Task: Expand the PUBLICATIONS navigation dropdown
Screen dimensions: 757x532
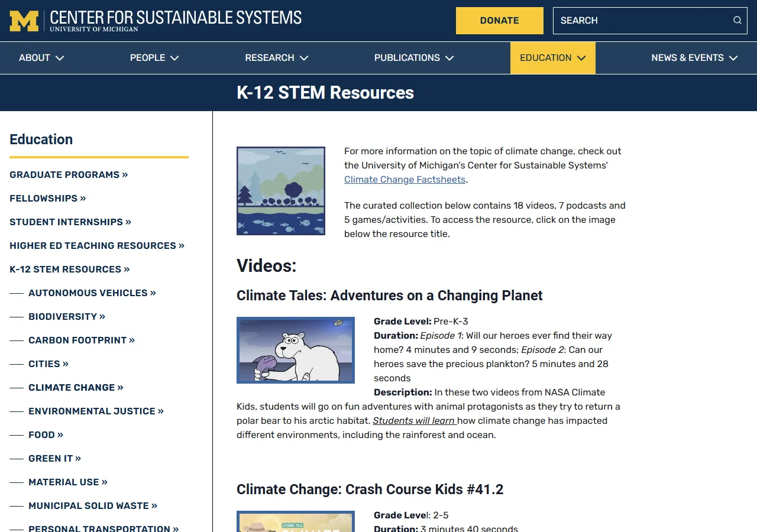Action: click(413, 57)
